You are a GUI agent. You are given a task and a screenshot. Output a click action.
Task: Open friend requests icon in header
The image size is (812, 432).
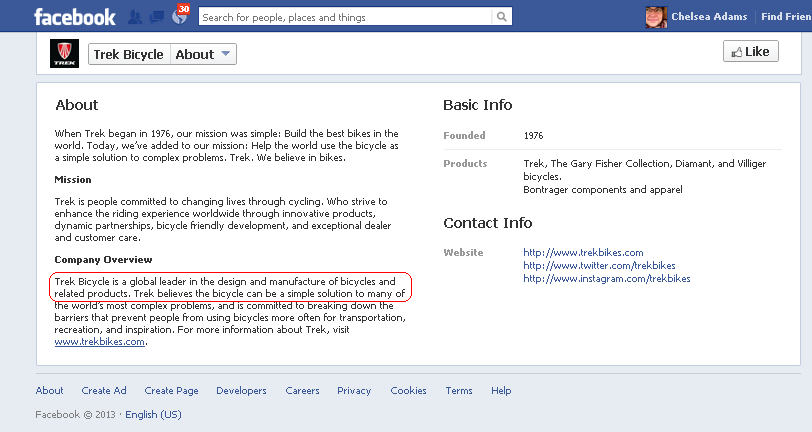click(x=135, y=17)
